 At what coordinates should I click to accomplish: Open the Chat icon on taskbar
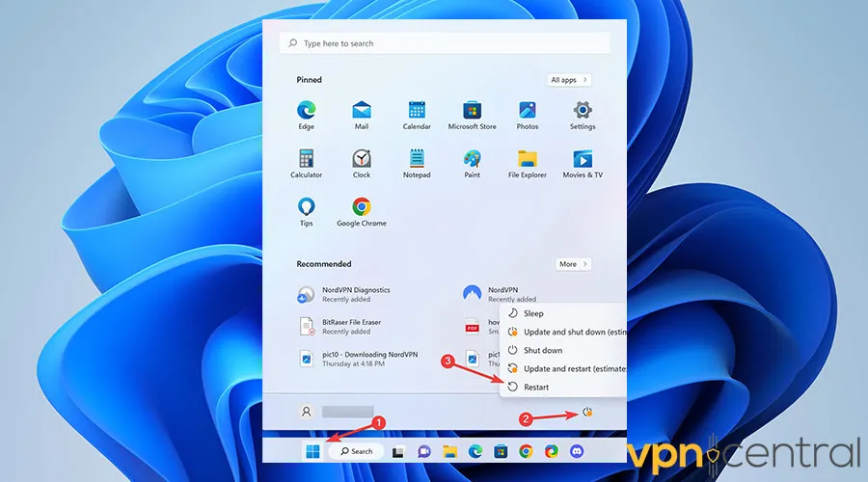[x=424, y=451]
